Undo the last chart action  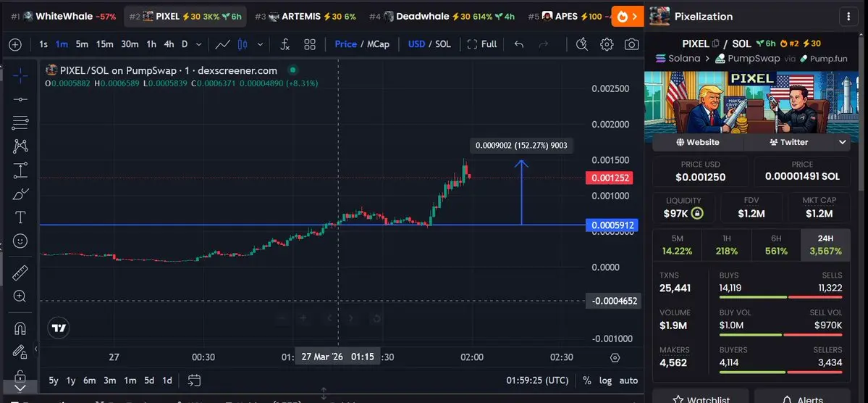518,44
